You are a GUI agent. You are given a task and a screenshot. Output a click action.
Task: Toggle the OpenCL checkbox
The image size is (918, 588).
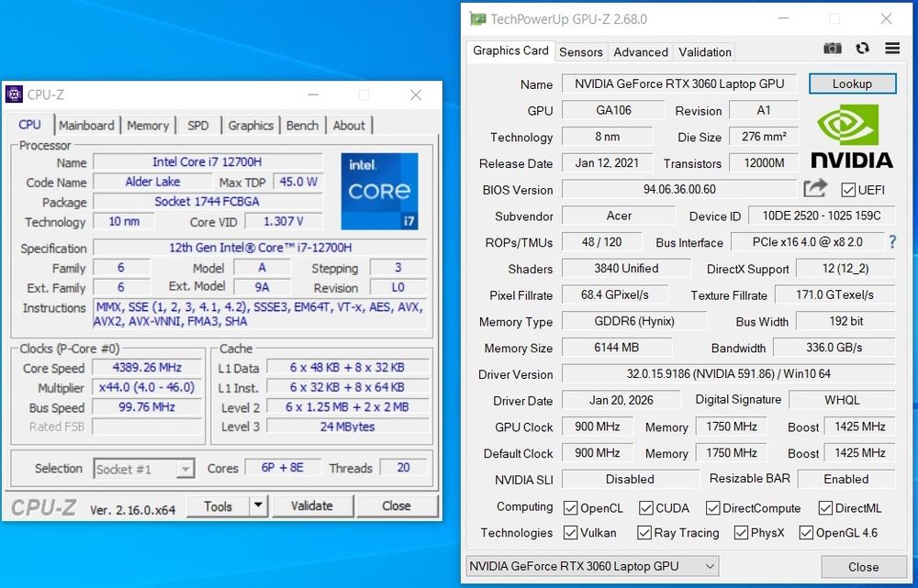570,508
